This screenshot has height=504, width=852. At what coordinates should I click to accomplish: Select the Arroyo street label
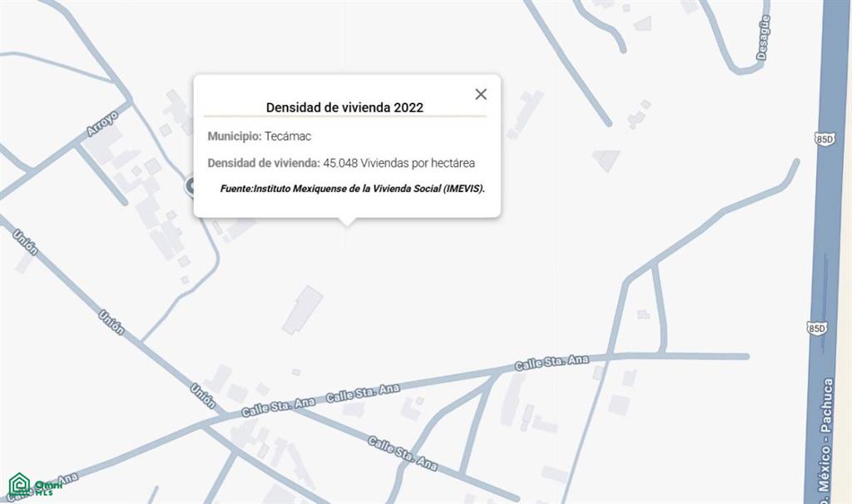(102, 123)
